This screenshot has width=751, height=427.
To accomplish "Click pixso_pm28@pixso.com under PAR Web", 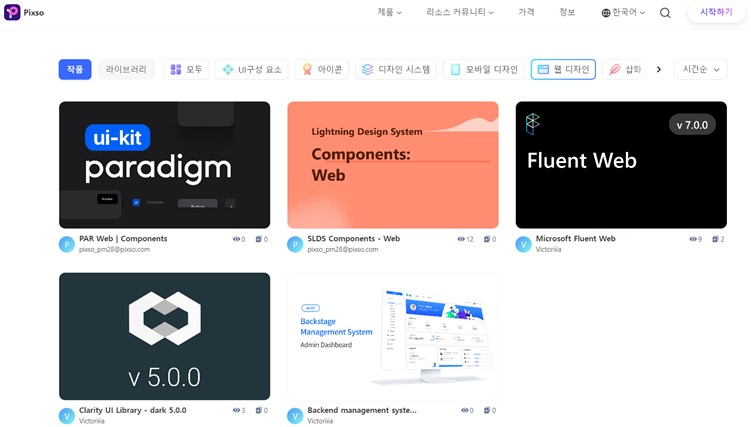I will point(114,249).
